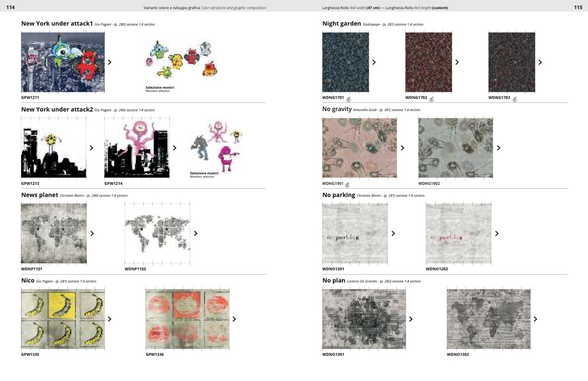Select the WDNG1702 reddish Night garden swatch
The height and width of the screenshot is (381, 588).
click(x=428, y=62)
